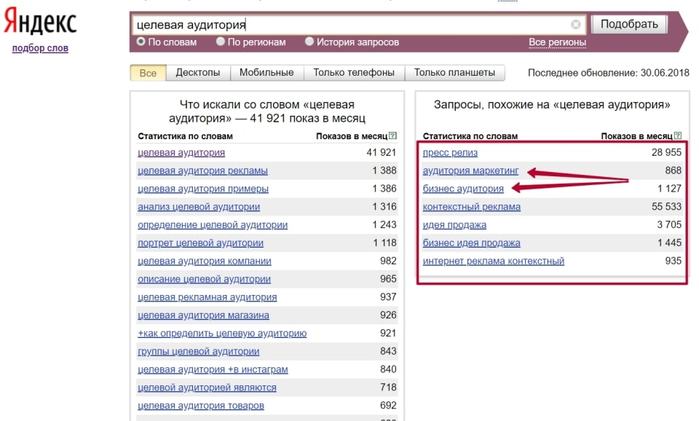Open the 'пресс релиз' similar query
The width and height of the screenshot is (699, 421).
click(450, 153)
